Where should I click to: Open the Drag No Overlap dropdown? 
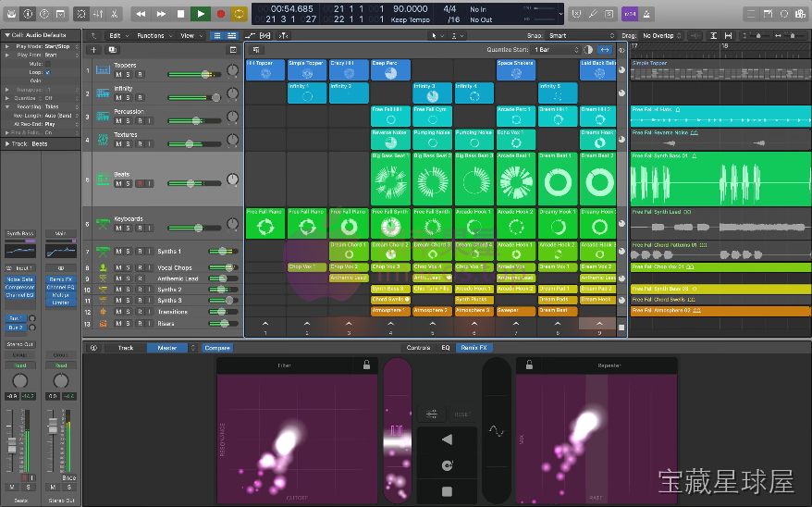click(662, 36)
